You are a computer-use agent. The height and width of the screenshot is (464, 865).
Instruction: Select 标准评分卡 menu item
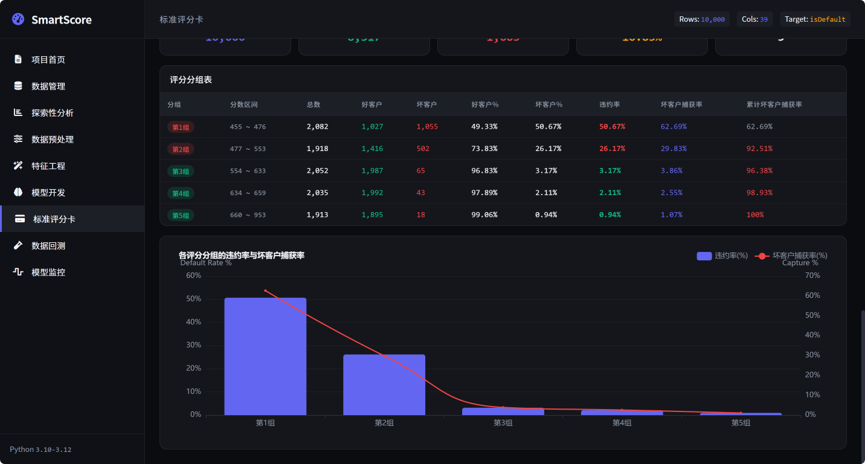click(x=72, y=218)
